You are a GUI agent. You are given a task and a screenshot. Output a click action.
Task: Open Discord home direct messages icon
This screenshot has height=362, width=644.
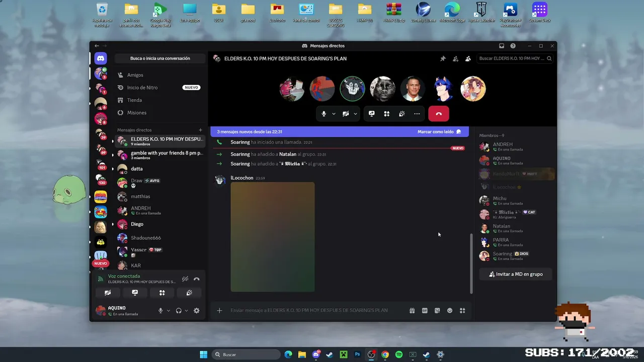tap(101, 58)
